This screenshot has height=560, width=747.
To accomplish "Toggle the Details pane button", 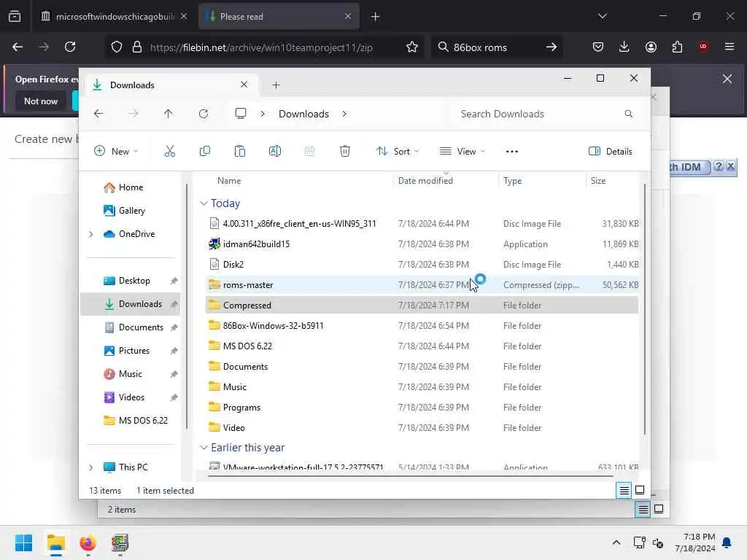I will 611,152.
